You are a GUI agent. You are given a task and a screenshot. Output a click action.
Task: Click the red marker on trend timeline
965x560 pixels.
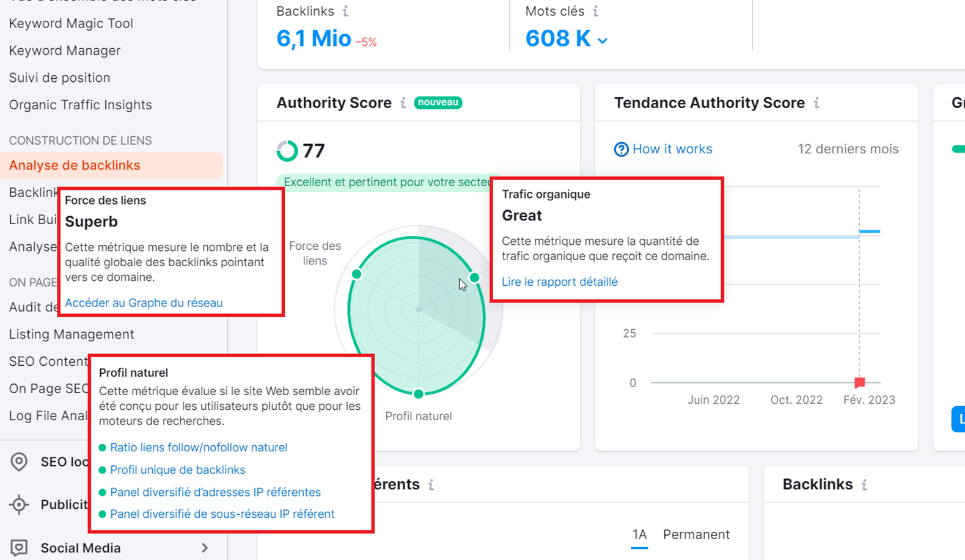[859, 383]
